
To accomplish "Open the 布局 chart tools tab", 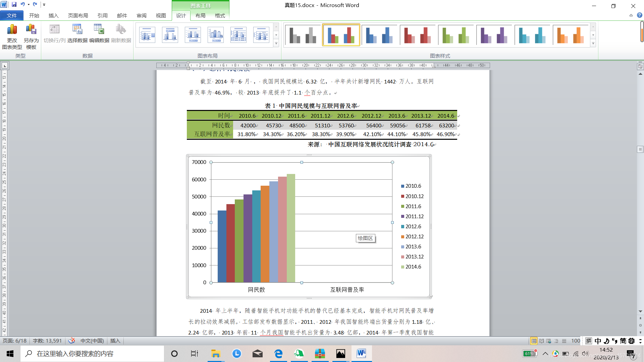I will point(200,16).
